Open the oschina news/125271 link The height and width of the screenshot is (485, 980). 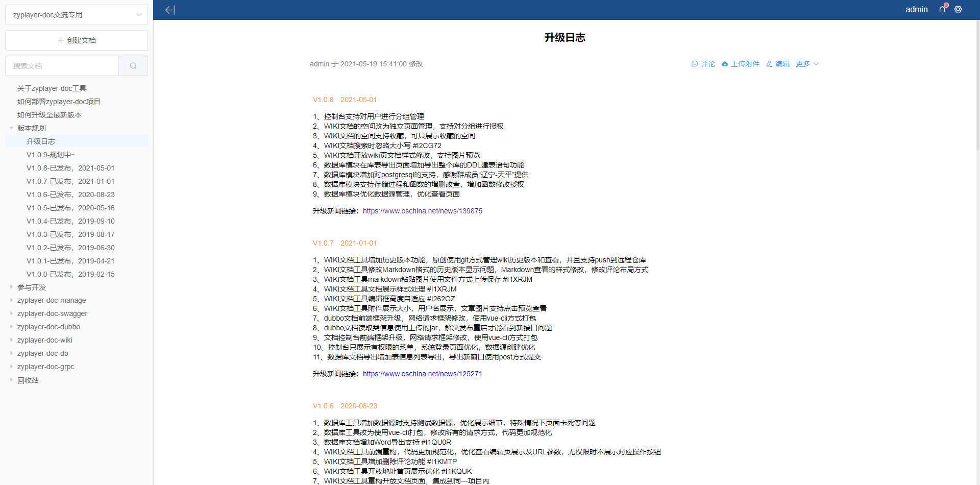tap(423, 374)
